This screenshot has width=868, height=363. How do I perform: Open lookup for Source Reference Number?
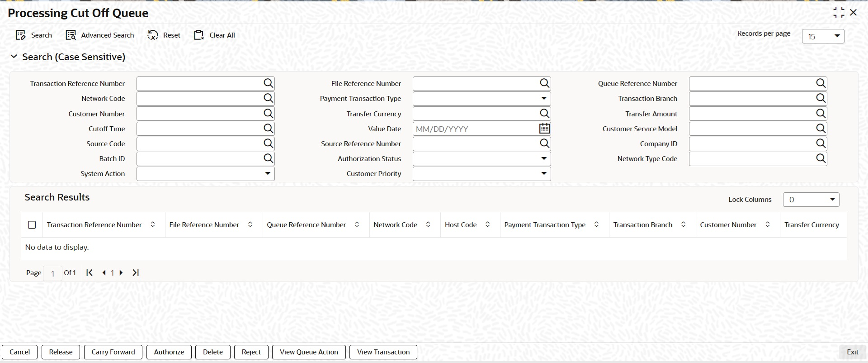click(544, 143)
